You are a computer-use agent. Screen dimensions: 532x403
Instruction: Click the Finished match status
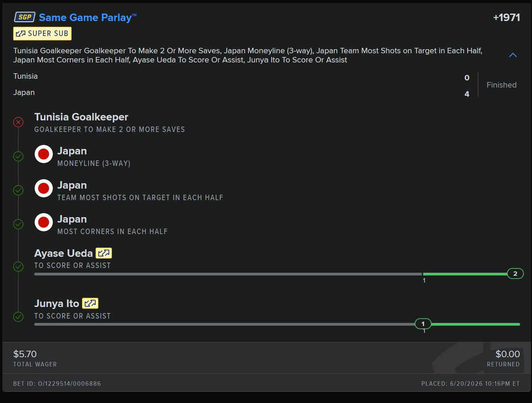point(501,85)
